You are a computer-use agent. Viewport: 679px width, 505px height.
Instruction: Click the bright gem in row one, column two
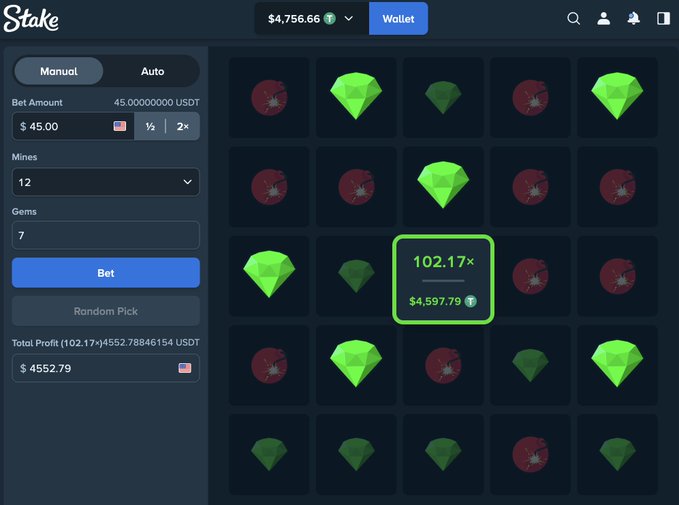click(x=356, y=97)
